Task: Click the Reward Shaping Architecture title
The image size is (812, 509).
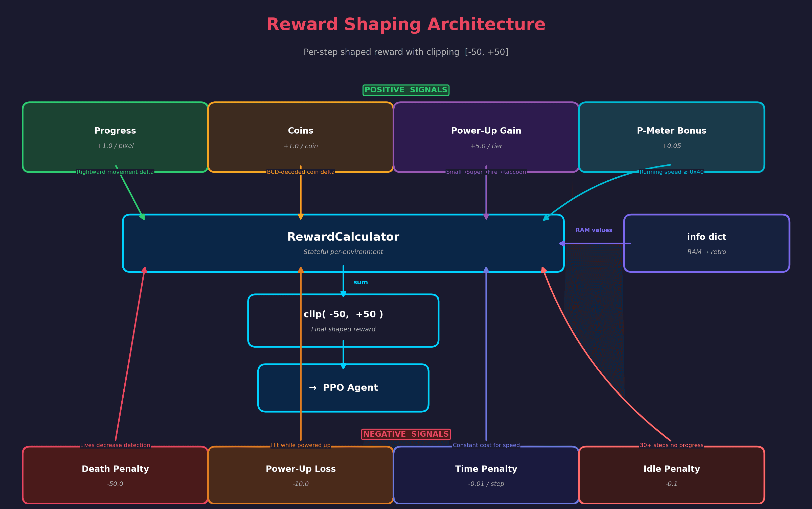Action: 406,25
